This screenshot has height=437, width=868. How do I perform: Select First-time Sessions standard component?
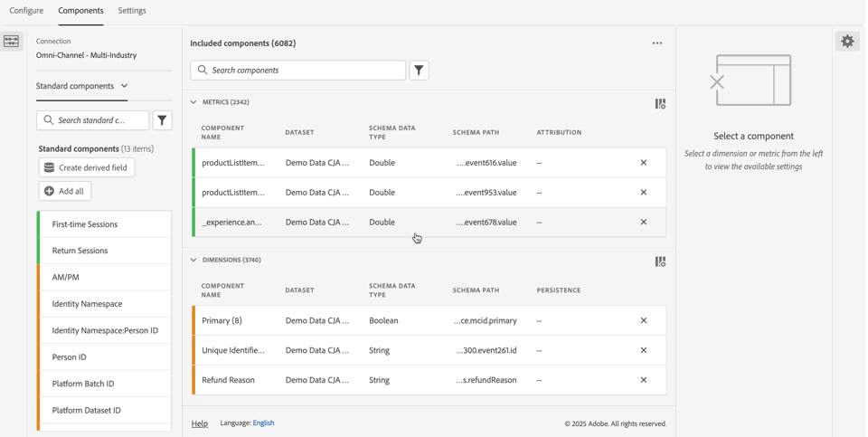85,224
